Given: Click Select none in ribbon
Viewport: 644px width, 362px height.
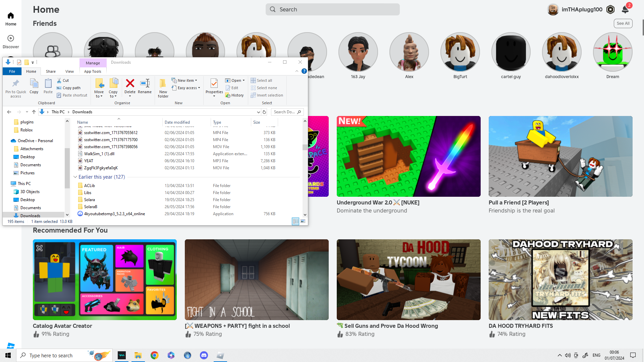Looking at the screenshot, I should point(264,88).
